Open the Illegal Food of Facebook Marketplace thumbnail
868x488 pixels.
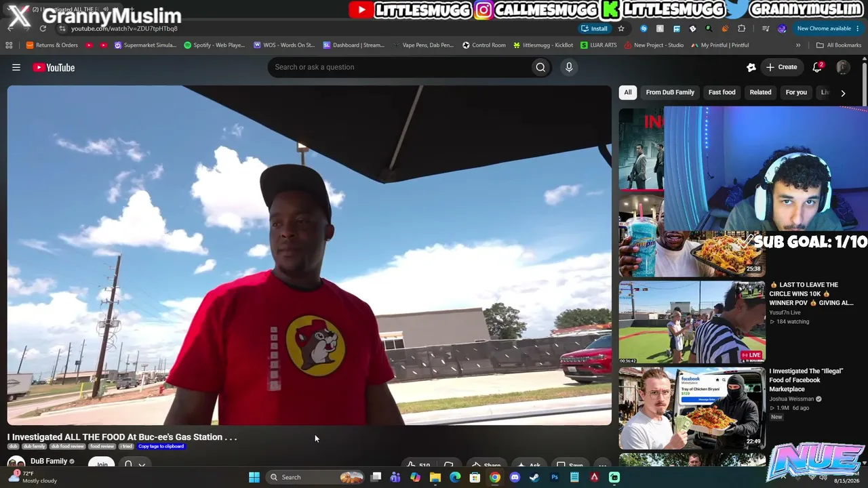click(x=692, y=409)
